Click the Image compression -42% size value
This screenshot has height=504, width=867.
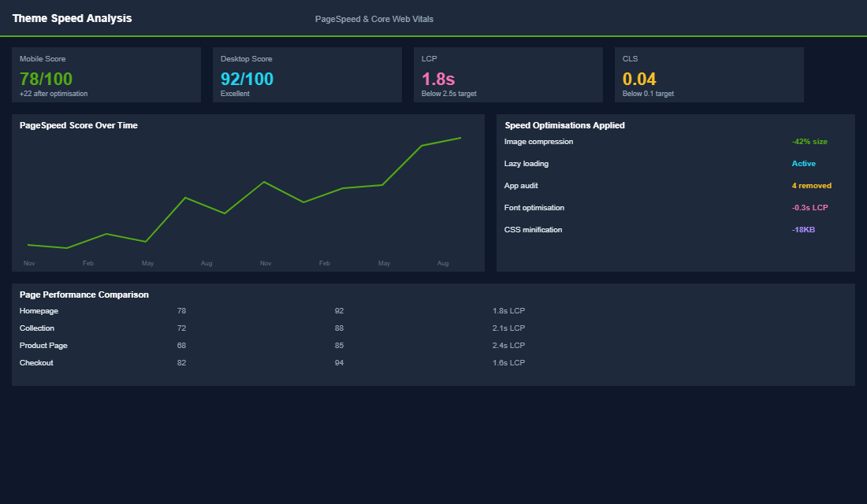pyautogui.click(x=809, y=141)
